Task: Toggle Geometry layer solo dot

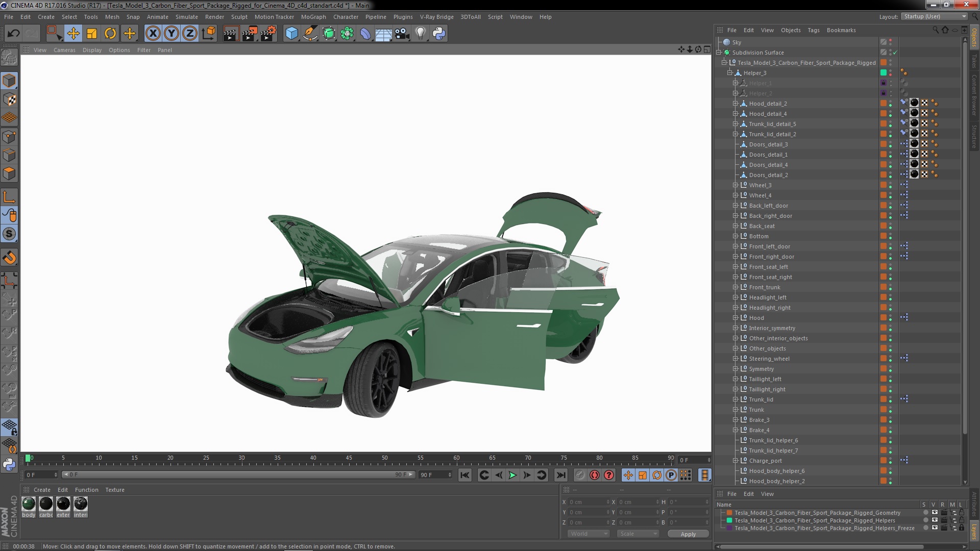Action: 925,513
